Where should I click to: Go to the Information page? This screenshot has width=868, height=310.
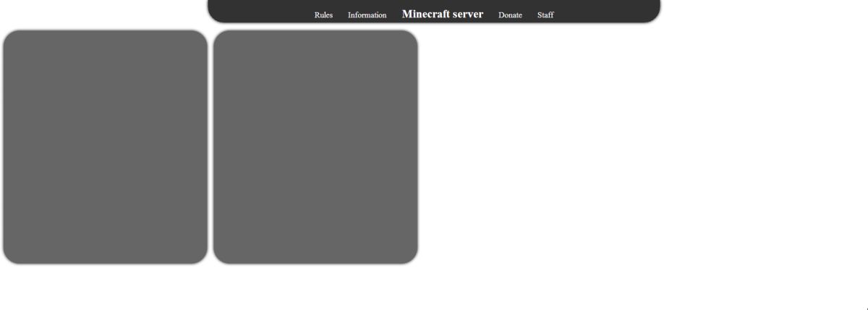(367, 15)
